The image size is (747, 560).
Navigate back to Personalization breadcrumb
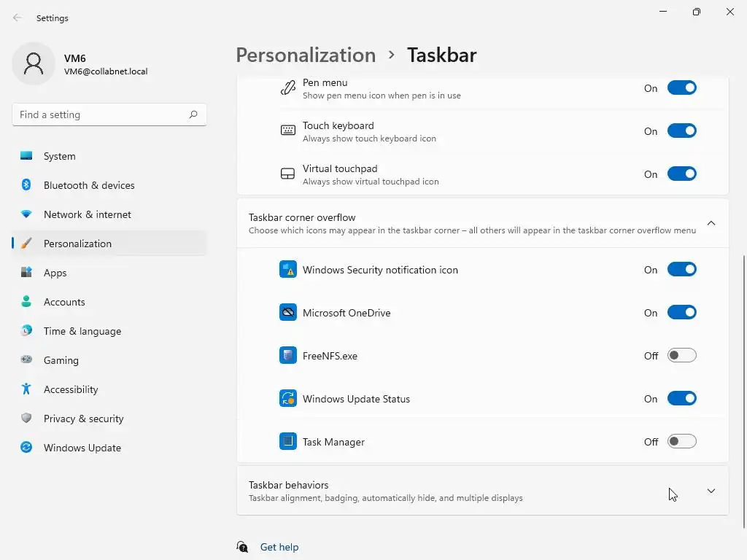(x=306, y=55)
